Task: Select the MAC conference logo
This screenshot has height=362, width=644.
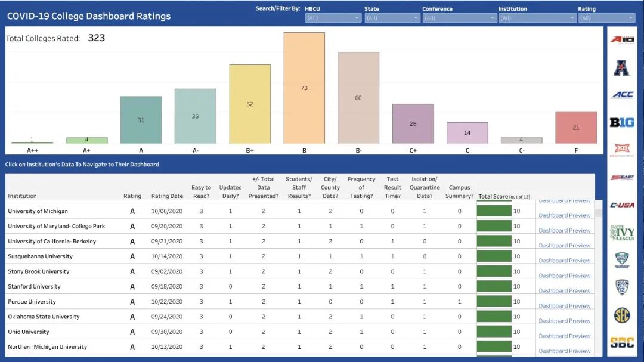Action: tap(622, 261)
